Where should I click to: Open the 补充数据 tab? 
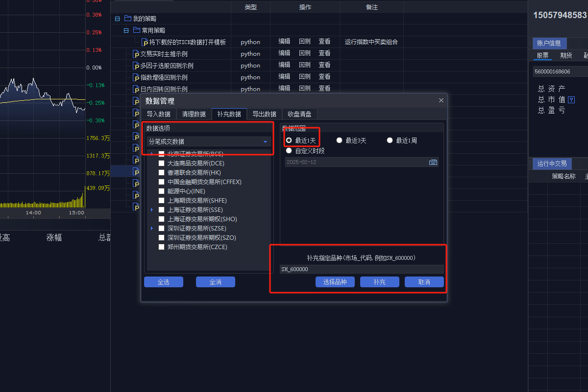click(229, 114)
